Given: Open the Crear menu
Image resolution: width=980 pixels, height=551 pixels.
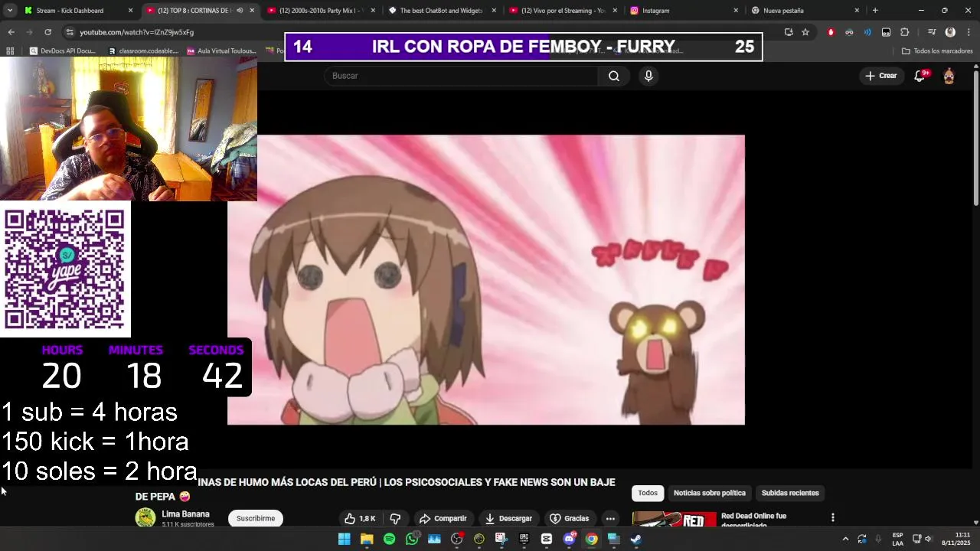Looking at the screenshot, I should [x=881, y=76].
